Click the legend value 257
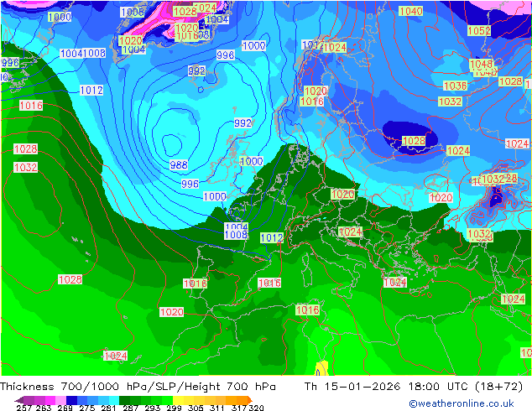Viewport: 532px width, 411px height. (x=24, y=408)
